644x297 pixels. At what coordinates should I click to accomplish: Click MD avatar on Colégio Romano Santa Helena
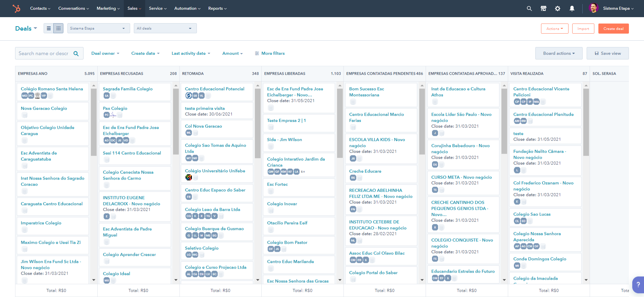coord(24,96)
